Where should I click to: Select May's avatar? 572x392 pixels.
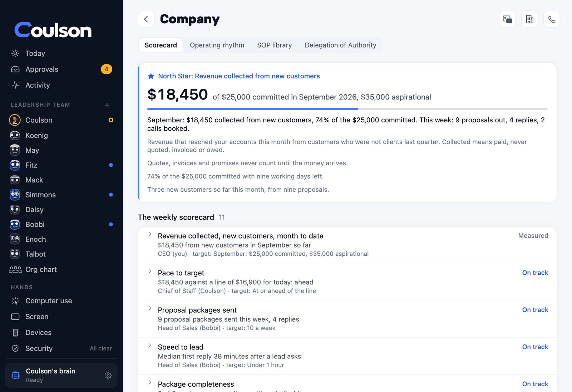[15, 150]
